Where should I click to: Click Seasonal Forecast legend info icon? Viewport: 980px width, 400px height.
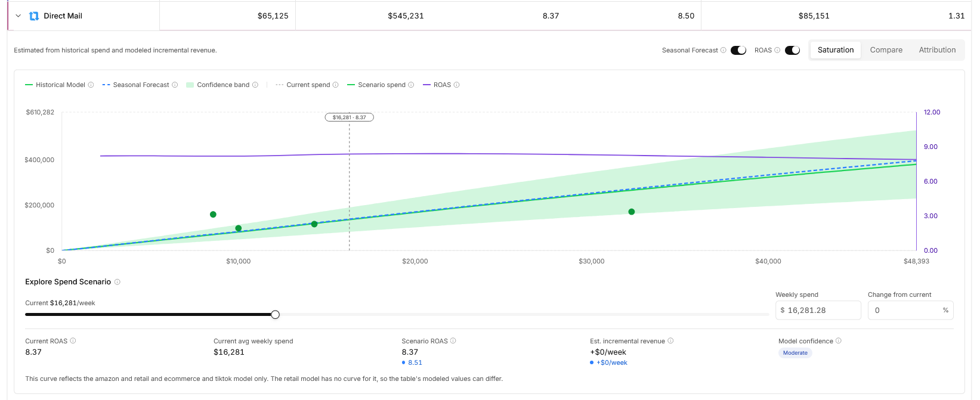tap(175, 85)
